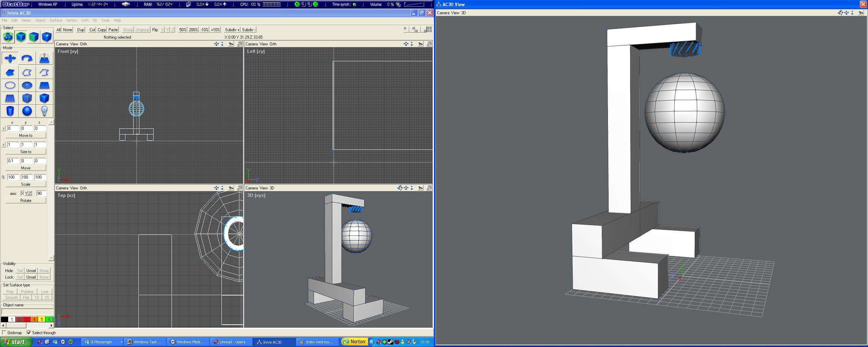Open the Camera menu in Front view

click(62, 44)
